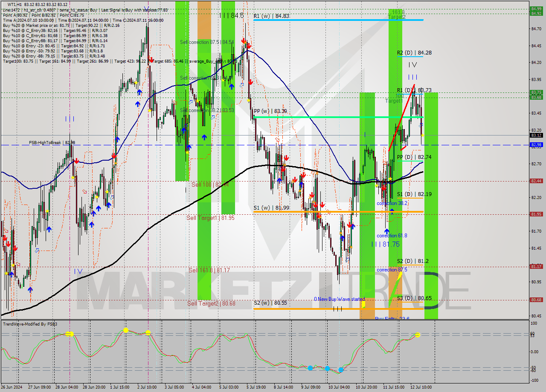Click the oscillator -60 scale value
Image resolution: width=546 pixels, height=392 pixels.
click(534, 371)
